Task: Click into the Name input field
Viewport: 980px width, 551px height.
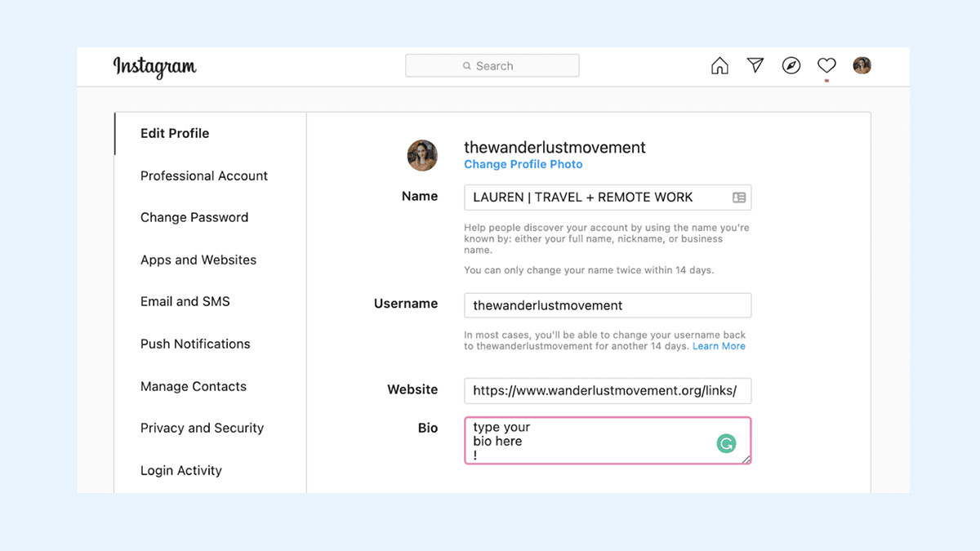Action: click(608, 198)
